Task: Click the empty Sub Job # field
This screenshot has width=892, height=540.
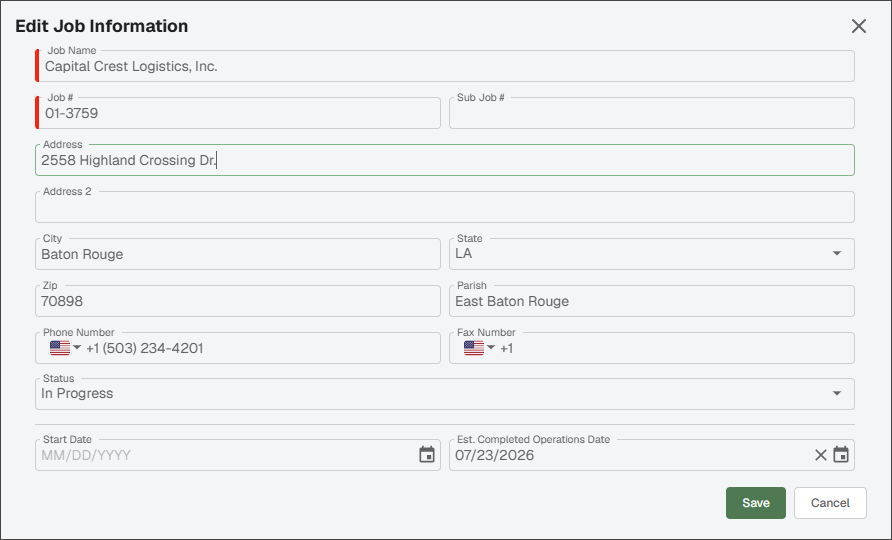Action: pyautogui.click(x=651, y=113)
